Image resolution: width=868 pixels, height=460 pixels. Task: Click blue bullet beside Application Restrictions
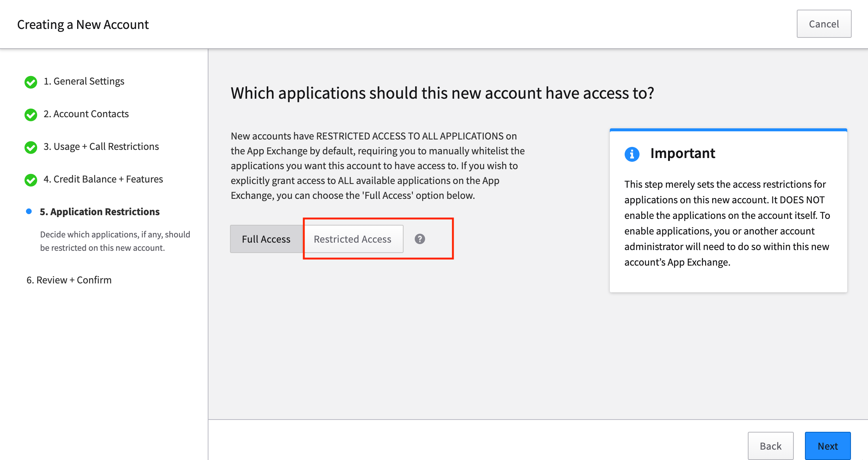[x=29, y=211]
